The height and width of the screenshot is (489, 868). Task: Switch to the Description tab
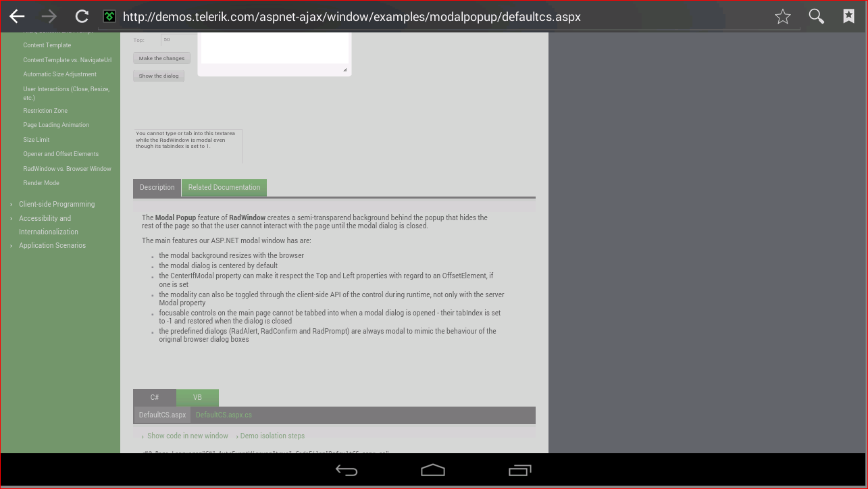157,188
